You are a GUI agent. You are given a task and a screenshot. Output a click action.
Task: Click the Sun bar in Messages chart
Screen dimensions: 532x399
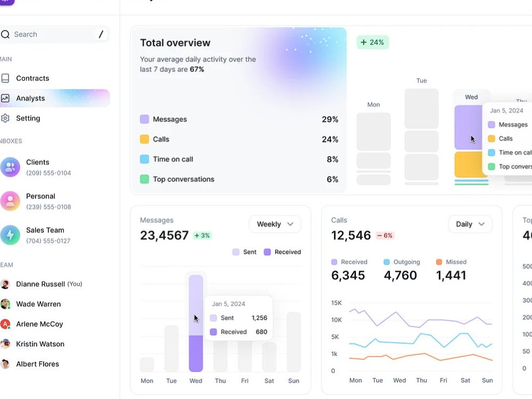pyautogui.click(x=294, y=342)
